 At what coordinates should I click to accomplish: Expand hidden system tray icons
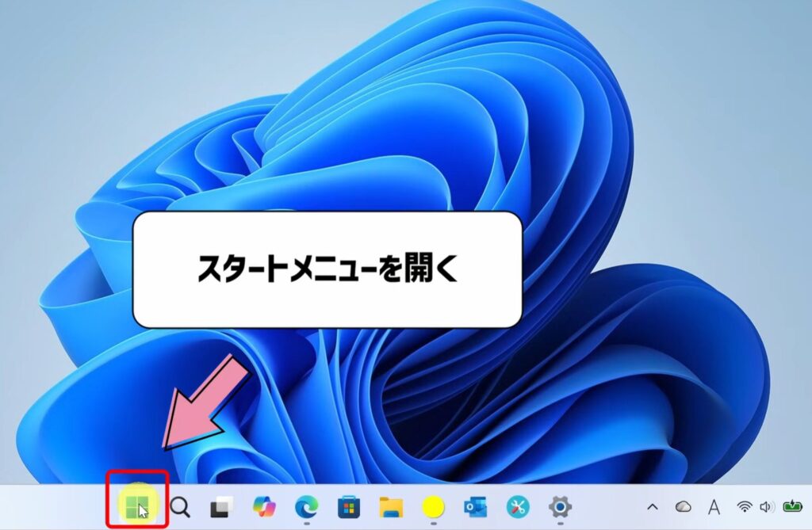[653, 507]
